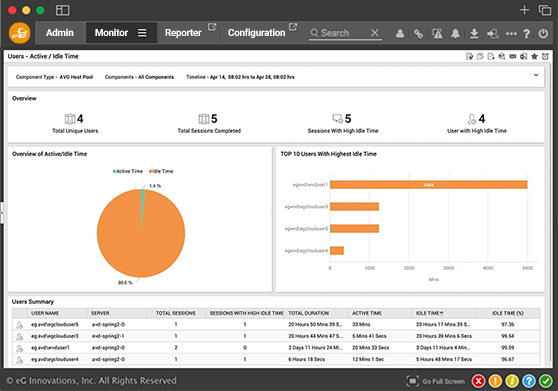558x391 pixels.
Task: Open the help question mark icon
Action: 526,33
